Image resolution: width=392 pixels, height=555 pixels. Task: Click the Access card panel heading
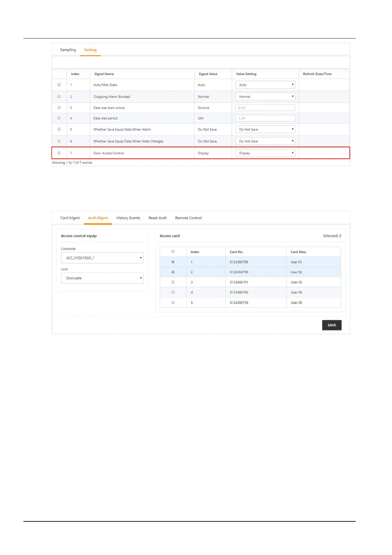[170, 236]
